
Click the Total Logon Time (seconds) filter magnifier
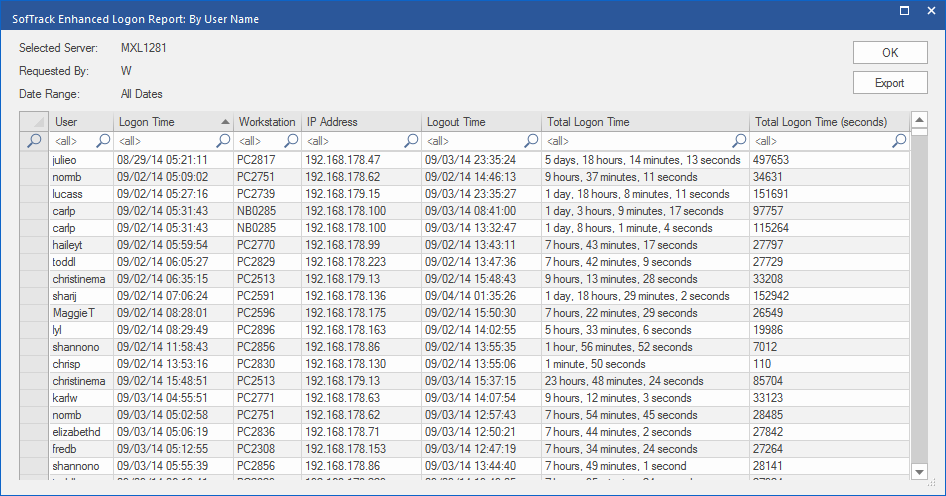[x=899, y=141]
